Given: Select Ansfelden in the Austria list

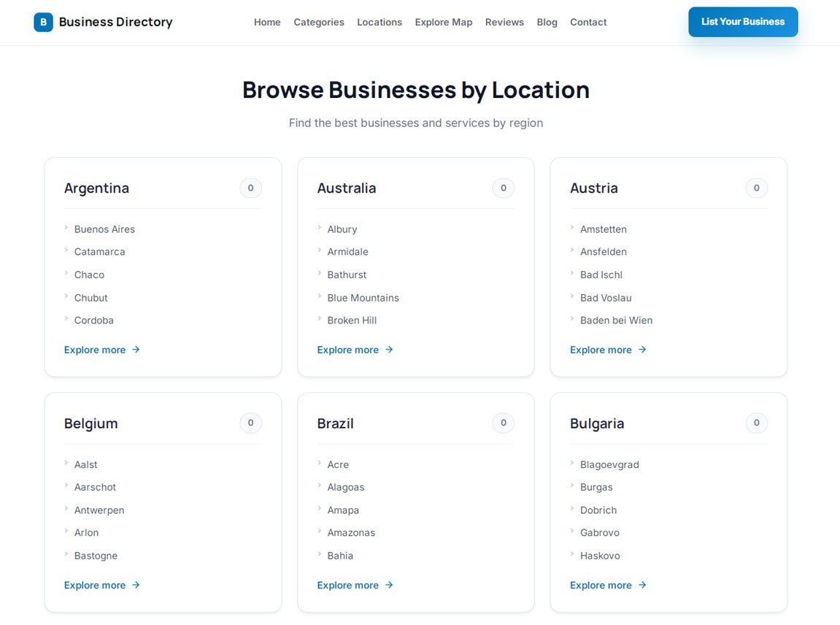Looking at the screenshot, I should [604, 251].
